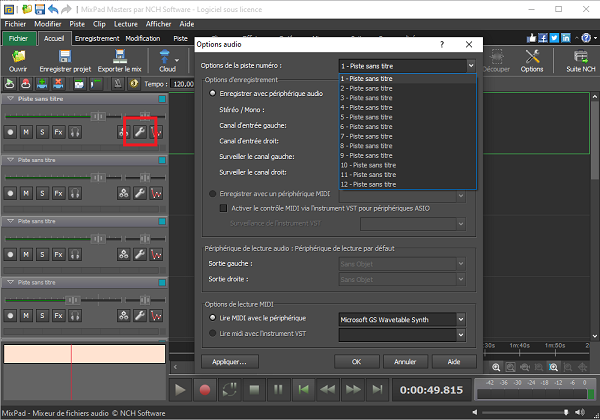The height and width of the screenshot is (420, 600).
Task: Click the Cloud upload icon
Action: pos(165,57)
